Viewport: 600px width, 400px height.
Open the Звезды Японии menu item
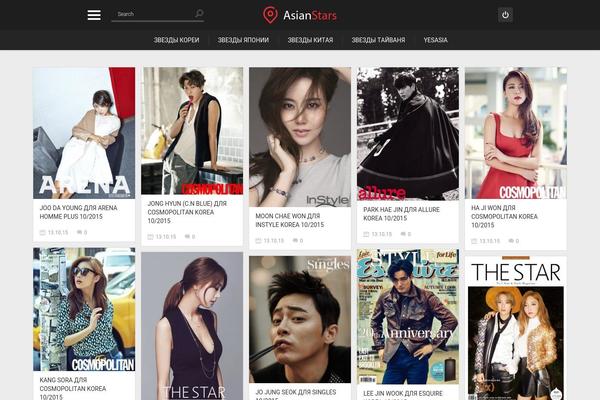click(x=243, y=40)
